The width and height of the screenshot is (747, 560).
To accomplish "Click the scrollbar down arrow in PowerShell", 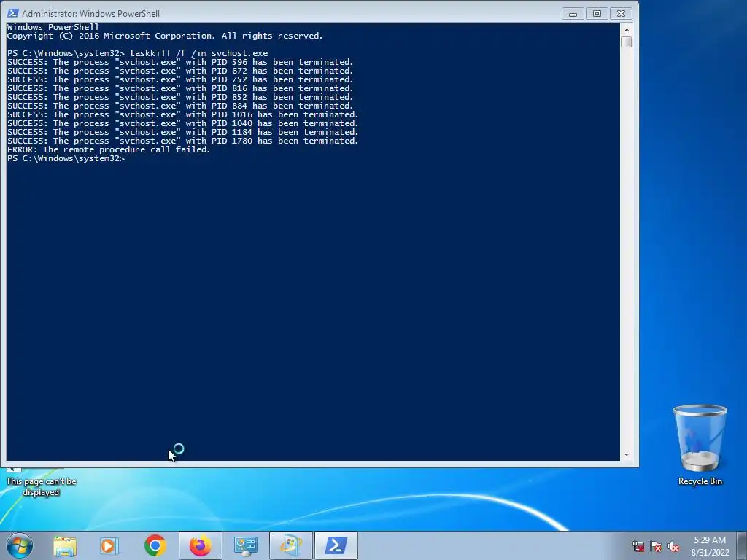I will 627,455.
